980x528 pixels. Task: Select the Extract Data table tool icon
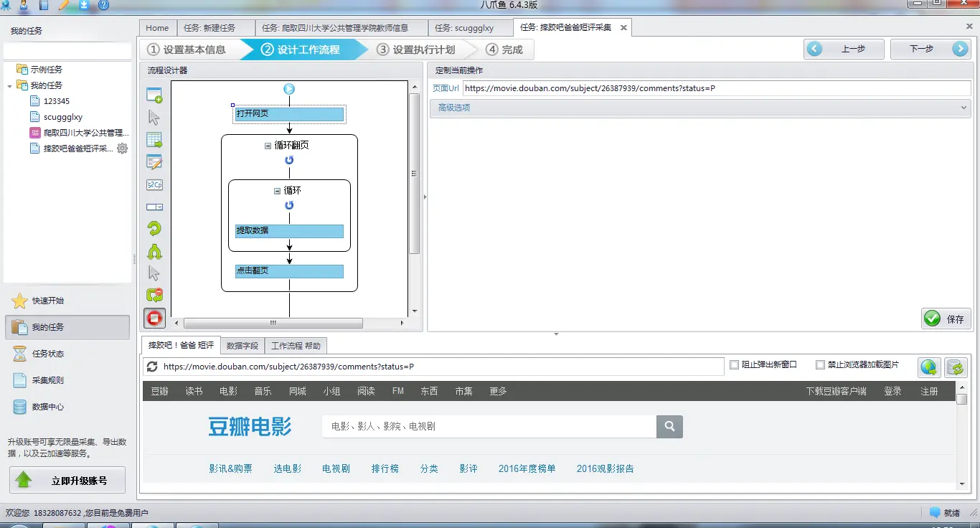154,140
